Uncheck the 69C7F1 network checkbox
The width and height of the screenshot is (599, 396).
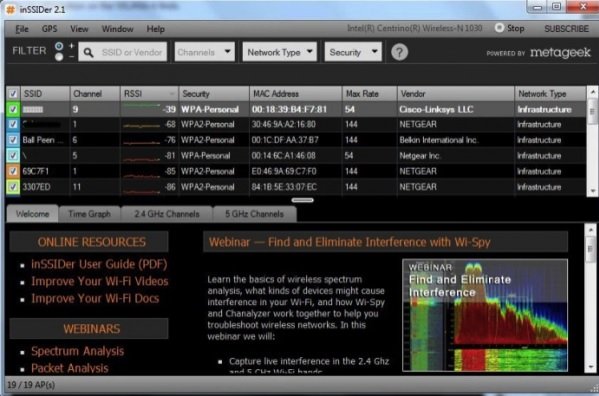(x=13, y=171)
